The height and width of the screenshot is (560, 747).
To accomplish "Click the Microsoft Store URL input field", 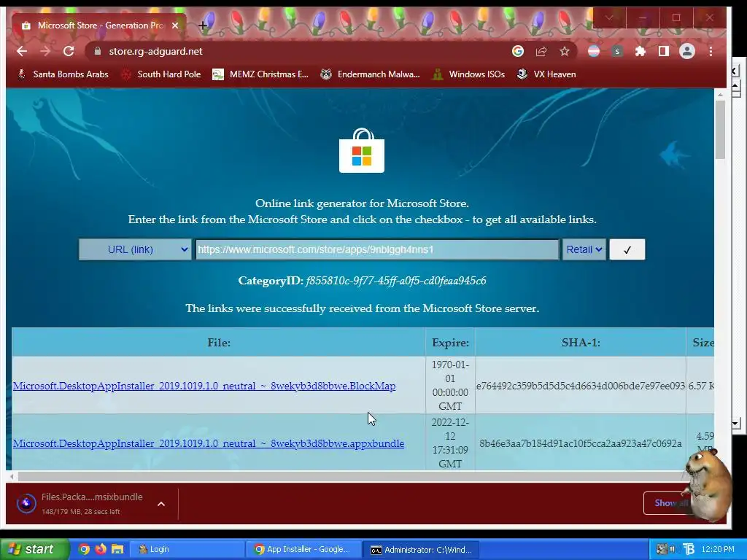I will 377,249.
